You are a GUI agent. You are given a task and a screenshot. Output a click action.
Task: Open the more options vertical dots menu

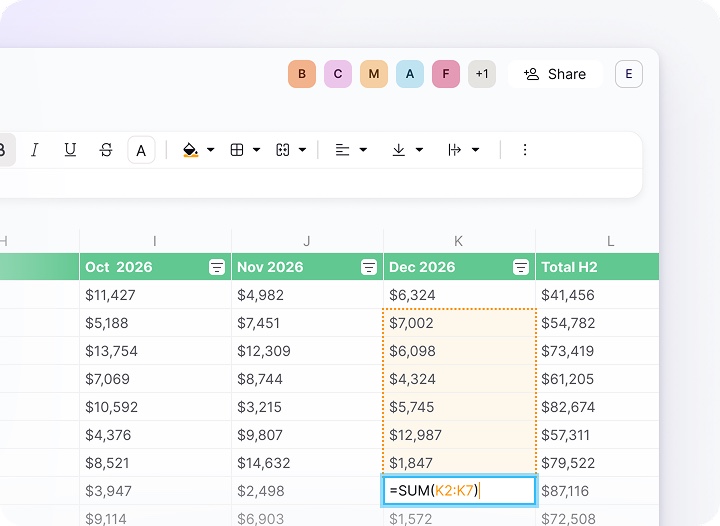tap(525, 150)
